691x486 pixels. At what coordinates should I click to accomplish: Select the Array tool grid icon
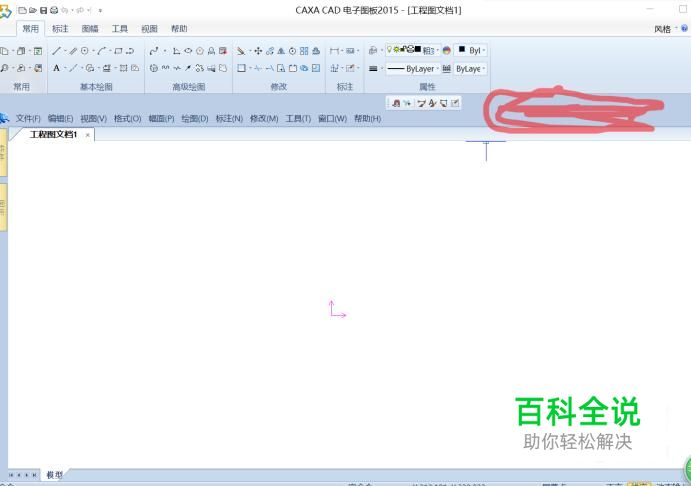click(x=304, y=51)
